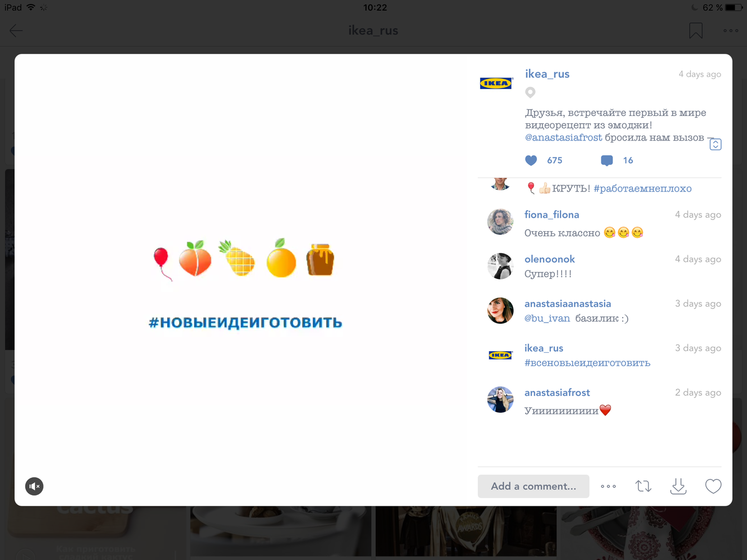Expand the truncated post caption
The height and width of the screenshot is (560, 747).
click(715, 144)
